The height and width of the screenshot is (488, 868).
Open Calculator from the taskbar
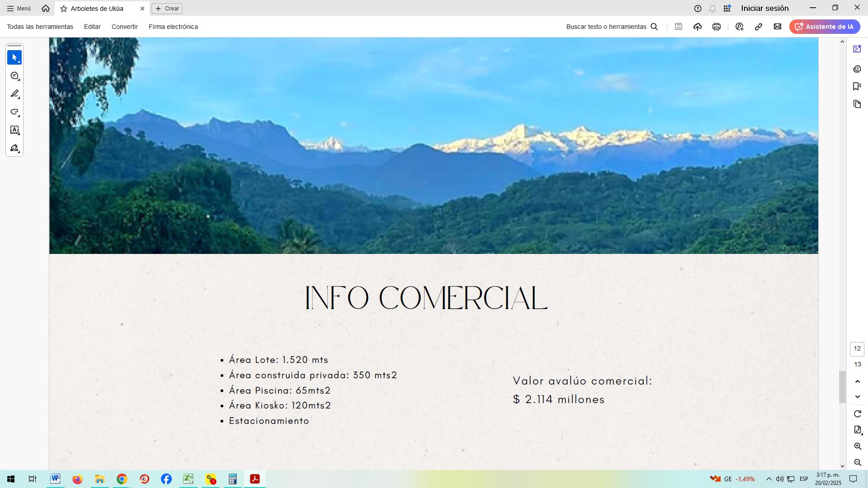click(232, 479)
